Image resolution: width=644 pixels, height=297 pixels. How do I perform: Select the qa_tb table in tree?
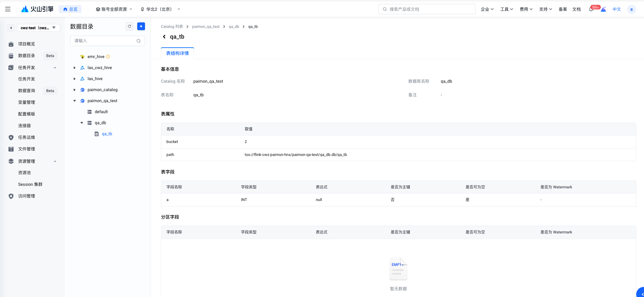pyautogui.click(x=107, y=134)
